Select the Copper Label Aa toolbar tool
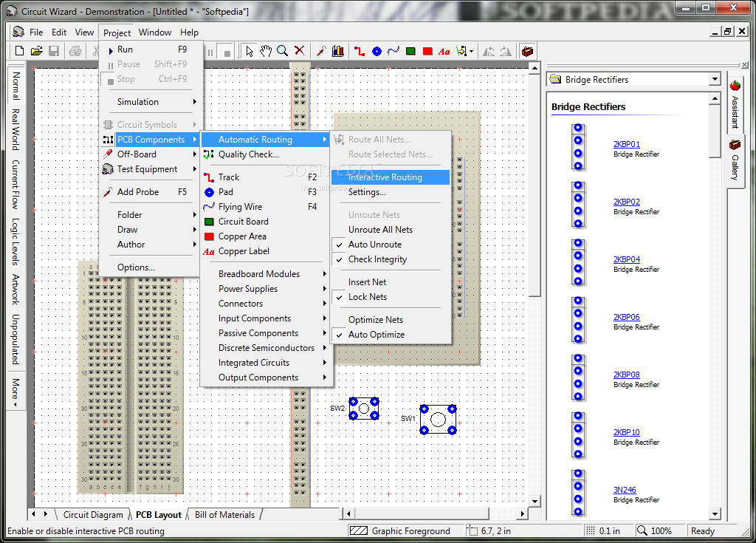Image resolution: width=756 pixels, height=543 pixels. click(444, 52)
